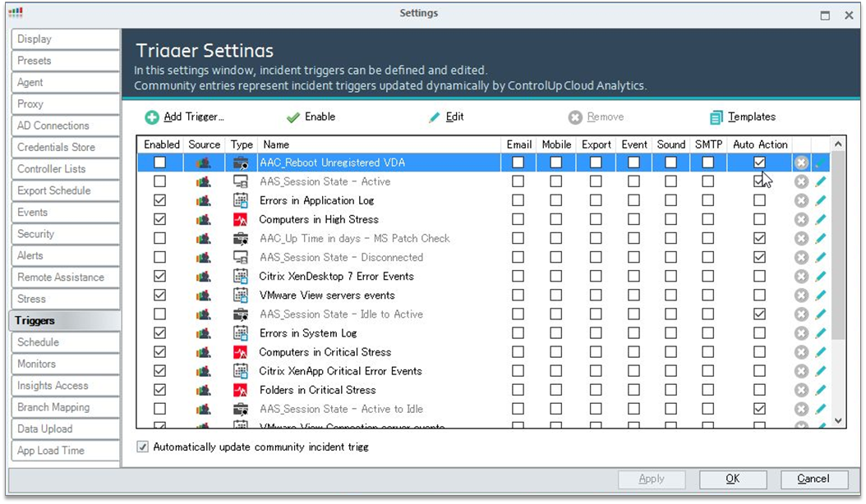Screen dimensions: 866x504
Task: Click the Cancel button
Action: (813, 479)
